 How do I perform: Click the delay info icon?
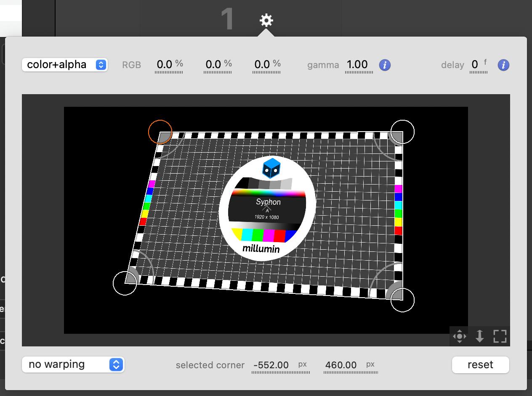(x=503, y=65)
